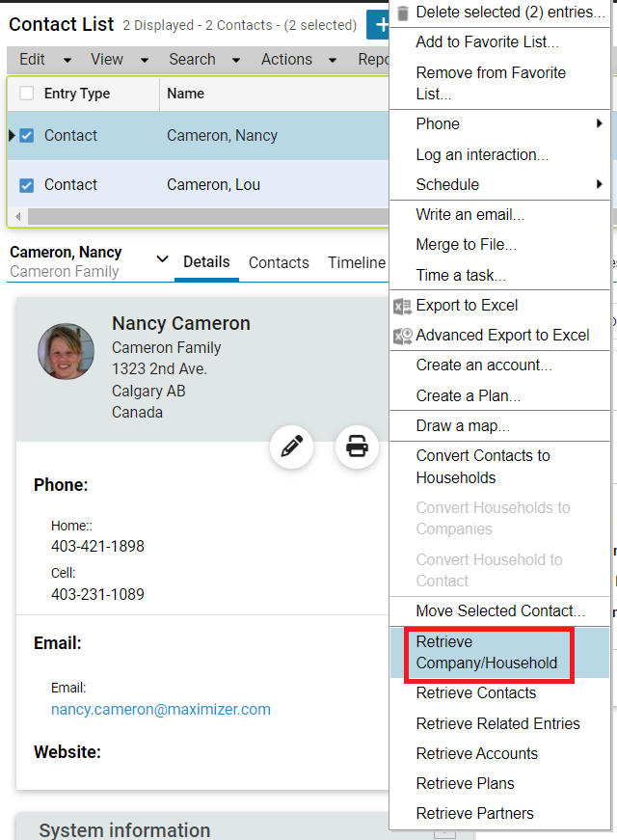Click the horizontal scrollbar under contact list

coord(208,216)
